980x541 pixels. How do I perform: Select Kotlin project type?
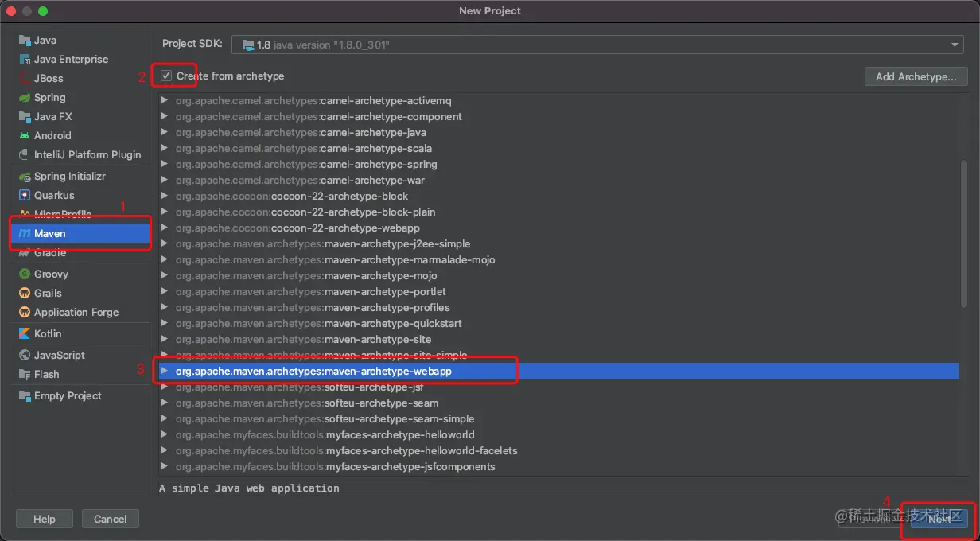point(80,333)
